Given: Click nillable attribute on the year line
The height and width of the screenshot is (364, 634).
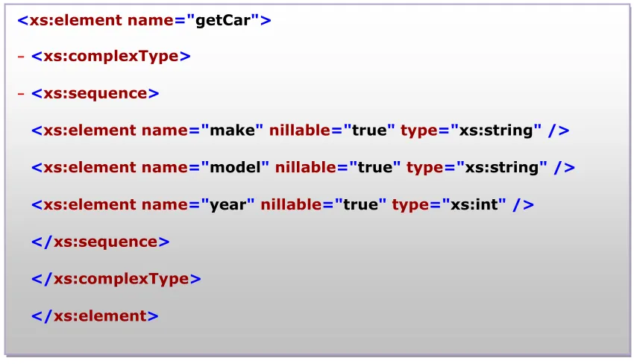Looking at the screenshot, I should tap(291, 205).
